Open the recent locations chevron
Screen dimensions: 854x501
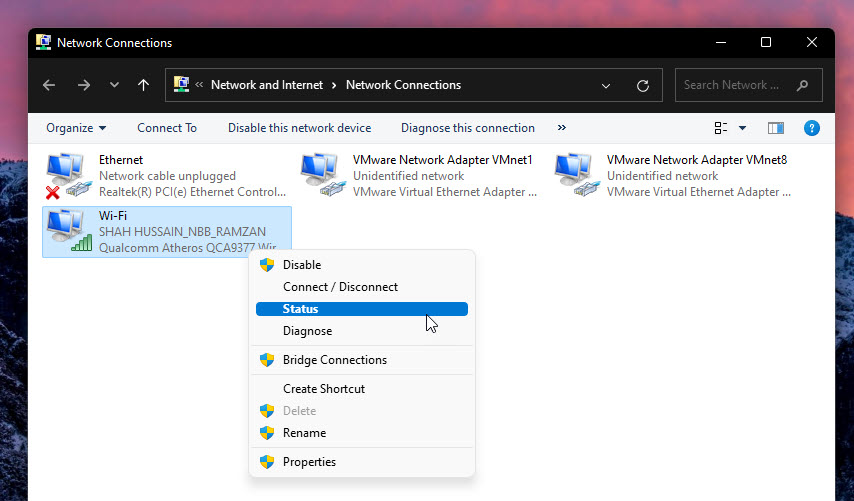pos(114,85)
